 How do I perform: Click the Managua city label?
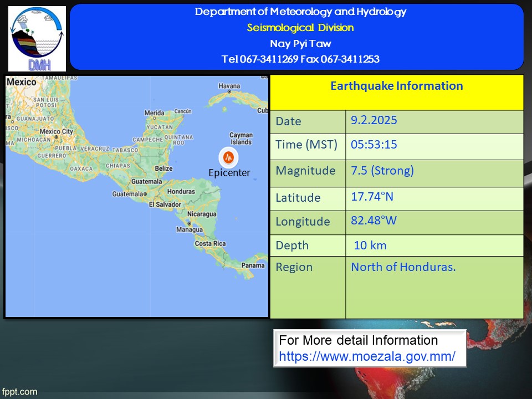(190, 229)
